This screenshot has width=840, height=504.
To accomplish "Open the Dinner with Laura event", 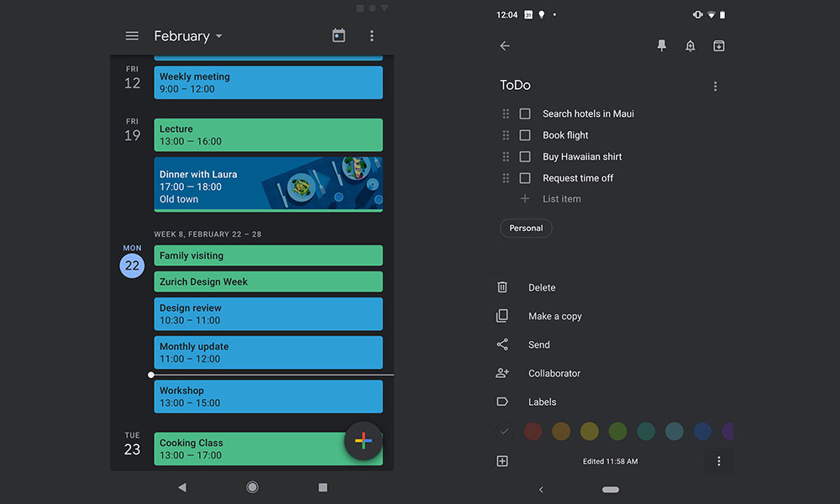I will click(268, 185).
